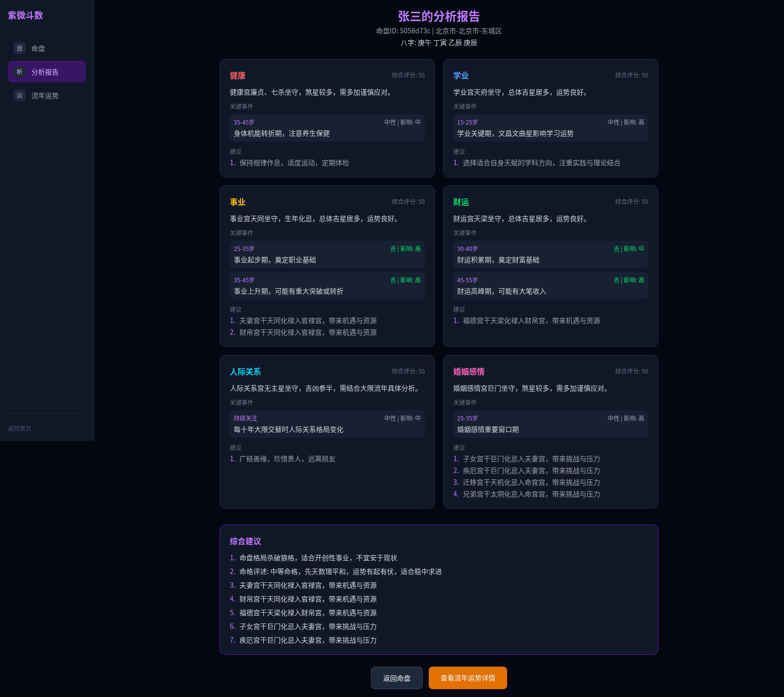Click the 运 icon for yearly fortune
The image size is (784, 697).
tap(20, 95)
